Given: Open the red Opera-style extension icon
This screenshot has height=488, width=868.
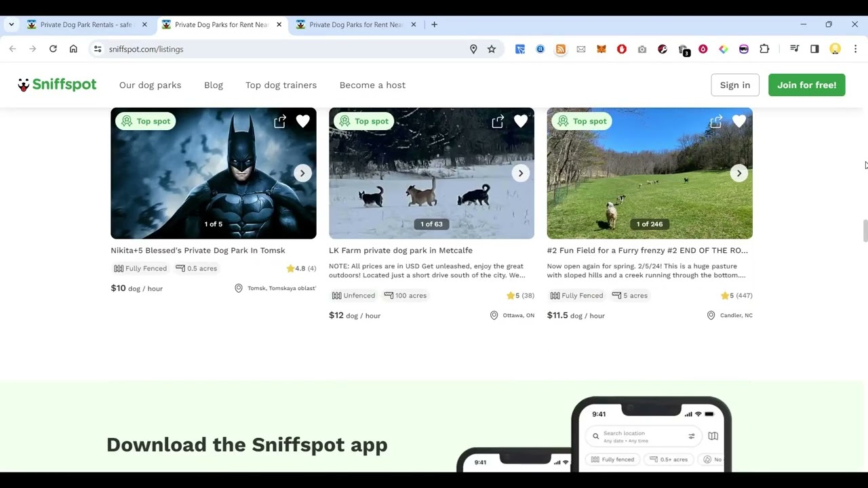Looking at the screenshot, I should tap(622, 49).
